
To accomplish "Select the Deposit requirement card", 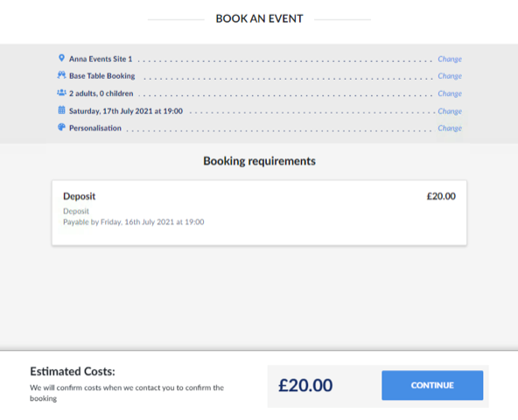I will click(x=259, y=213).
